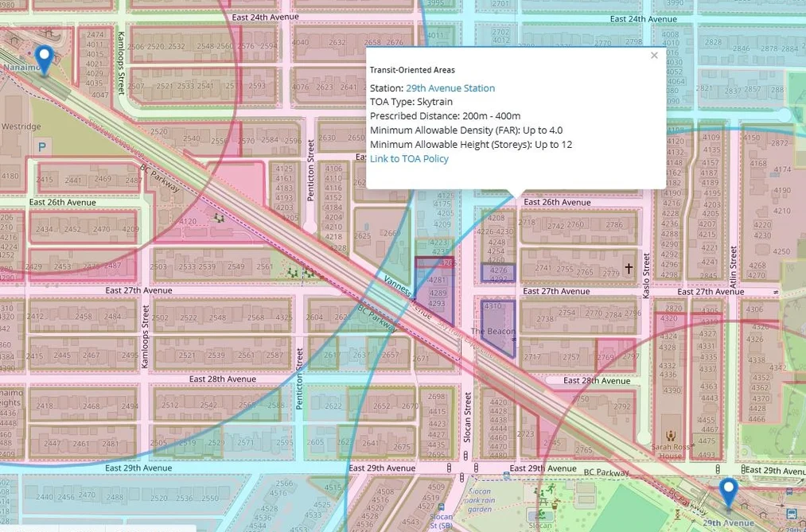Click the blue Nanaimo station pin marker

(x=45, y=60)
